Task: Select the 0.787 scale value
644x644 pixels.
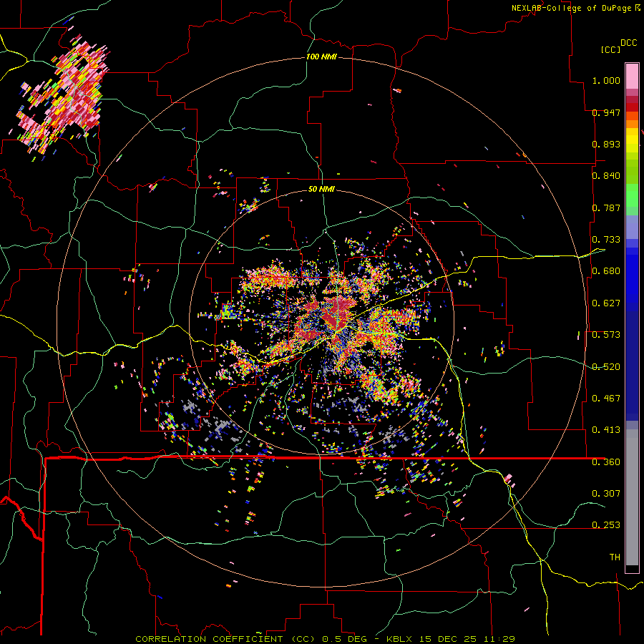Action: tap(606, 208)
